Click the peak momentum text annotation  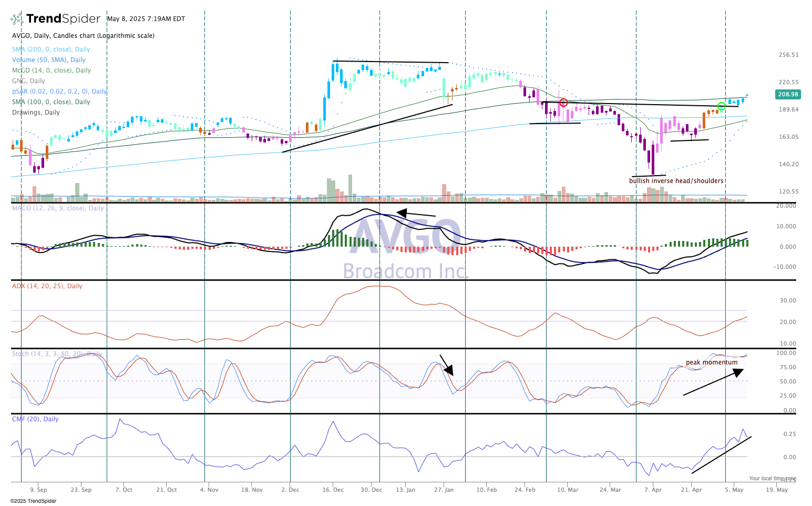(x=711, y=362)
